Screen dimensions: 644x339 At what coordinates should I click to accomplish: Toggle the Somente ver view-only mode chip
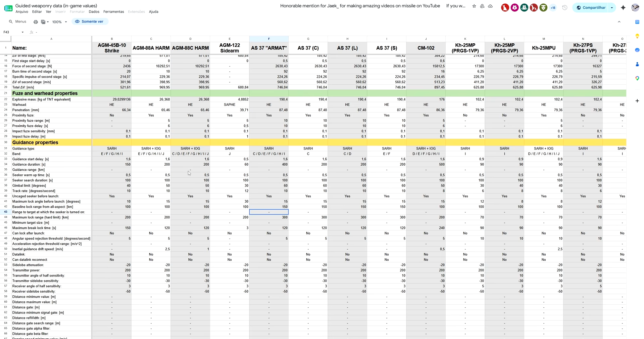89,22
